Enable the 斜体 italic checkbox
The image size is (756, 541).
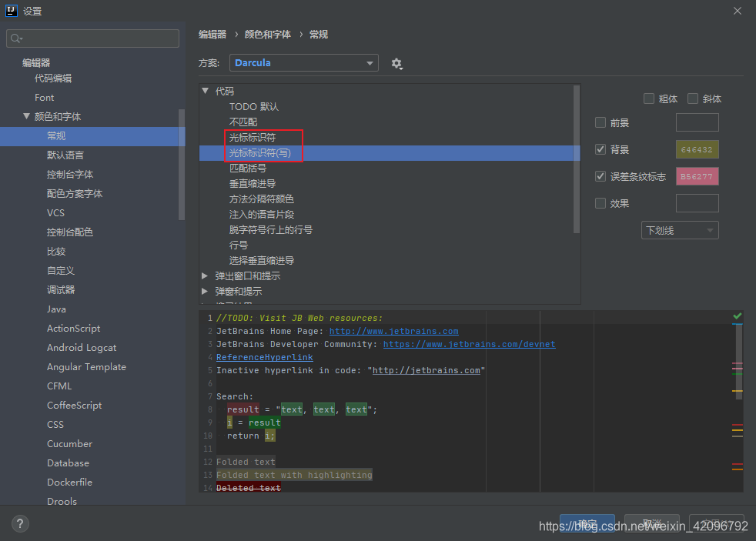click(693, 99)
